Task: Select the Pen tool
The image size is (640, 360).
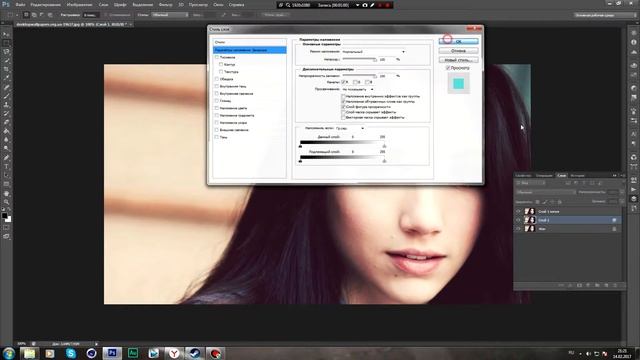Action: pyautogui.click(x=6, y=158)
